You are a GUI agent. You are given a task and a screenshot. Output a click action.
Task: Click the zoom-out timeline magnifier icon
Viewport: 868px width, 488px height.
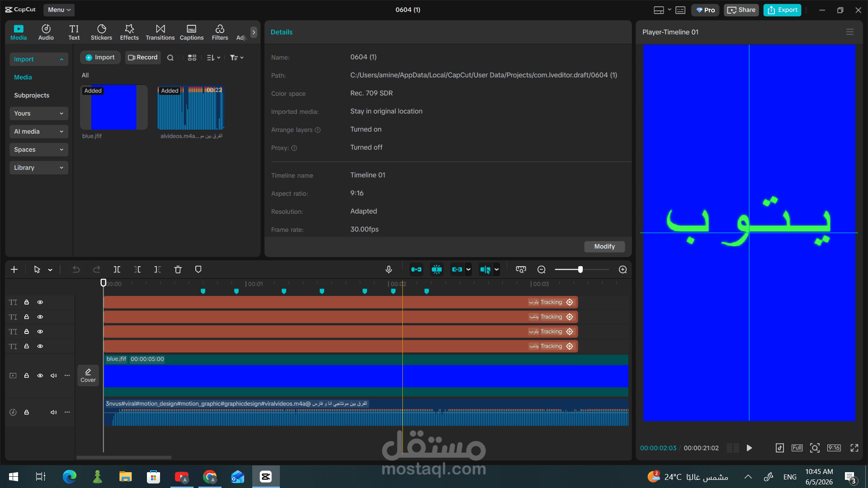pyautogui.click(x=541, y=270)
